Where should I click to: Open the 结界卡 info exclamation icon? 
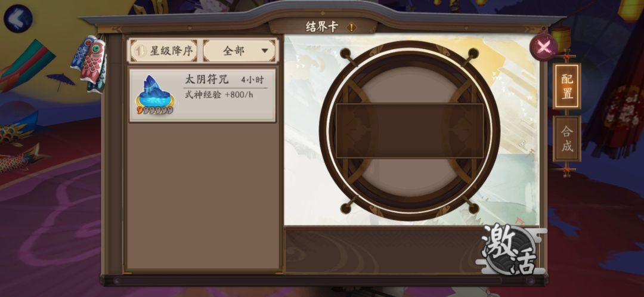click(x=351, y=27)
